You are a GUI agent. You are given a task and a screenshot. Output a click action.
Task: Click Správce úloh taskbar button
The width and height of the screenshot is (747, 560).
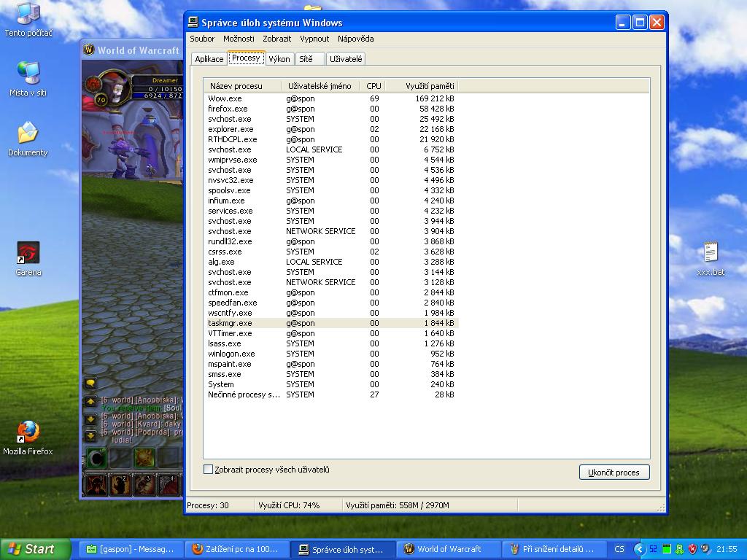[342, 549]
